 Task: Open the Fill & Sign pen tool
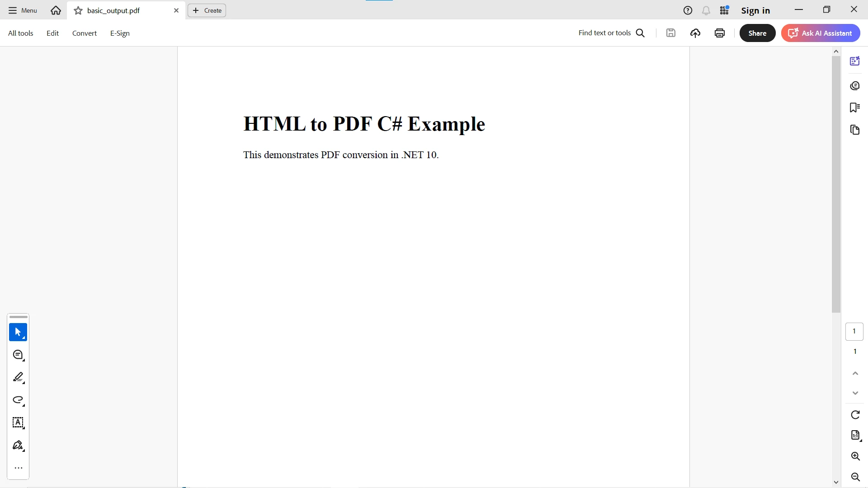coord(18,446)
